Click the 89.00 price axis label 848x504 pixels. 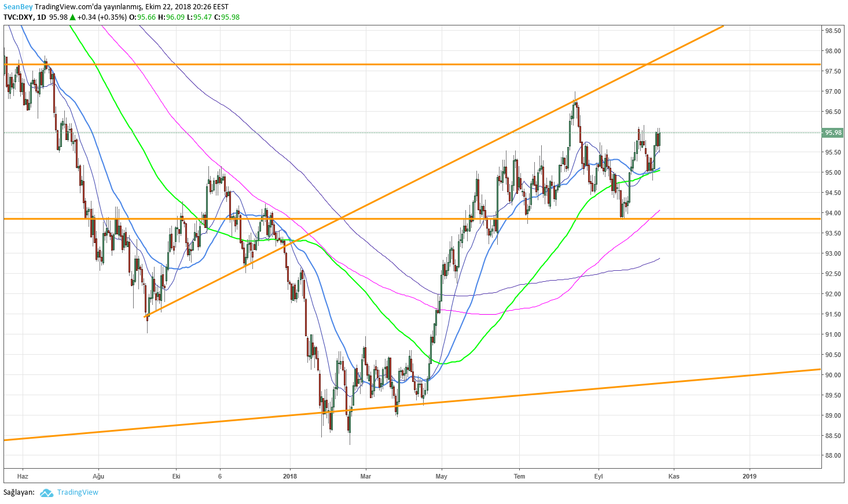(833, 415)
